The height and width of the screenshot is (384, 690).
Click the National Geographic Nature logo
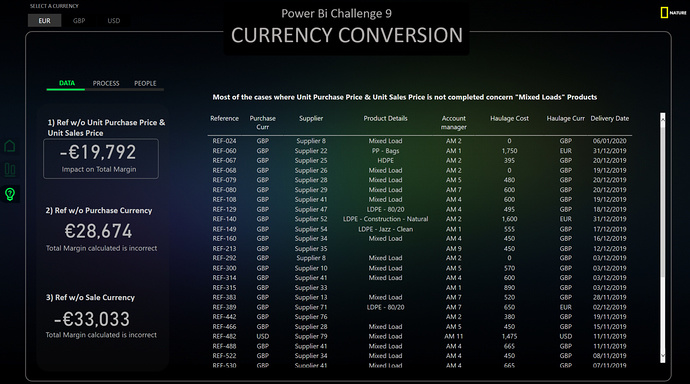coord(673,13)
